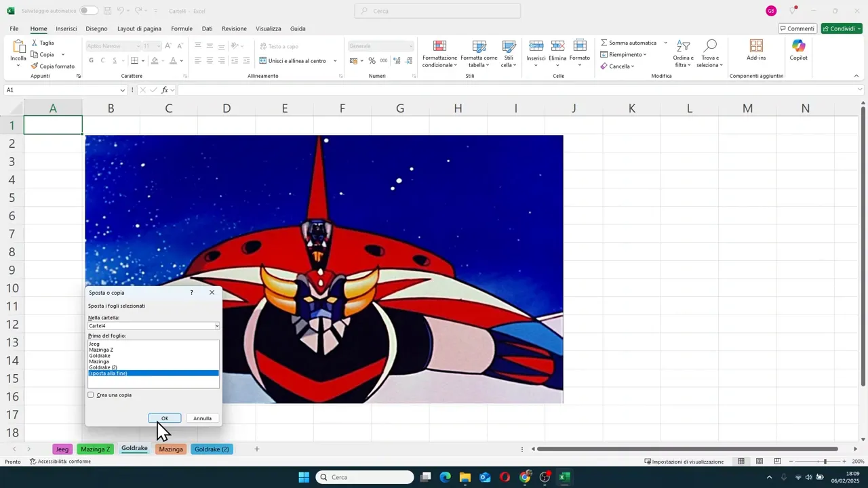The width and height of the screenshot is (868, 488).
Task: Open the Revisione ribbon tab
Action: [x=234, y=28]
